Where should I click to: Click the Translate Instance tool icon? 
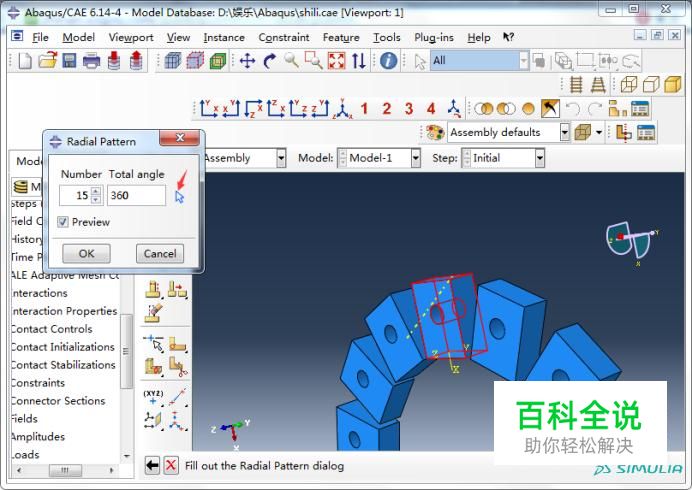pos(177,290)
